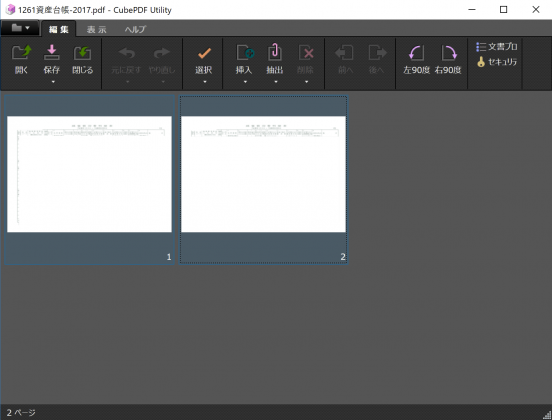Image resolution: width=552 pixels, height=420 pixels.
Task: Open the セキュリティ settings button
Action: (496, 62)
